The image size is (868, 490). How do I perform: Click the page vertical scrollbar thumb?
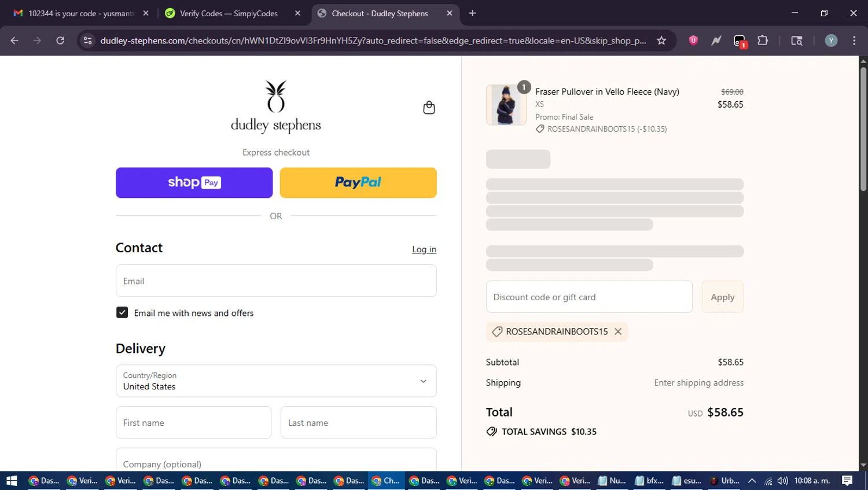point(863,128)
